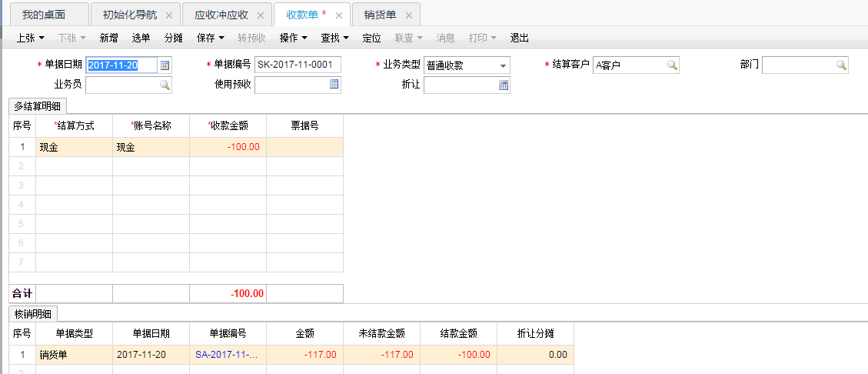868x374 pixels.
Task: Select 收款金额 cell -100.00 in row 1
Action: [228, 148]
